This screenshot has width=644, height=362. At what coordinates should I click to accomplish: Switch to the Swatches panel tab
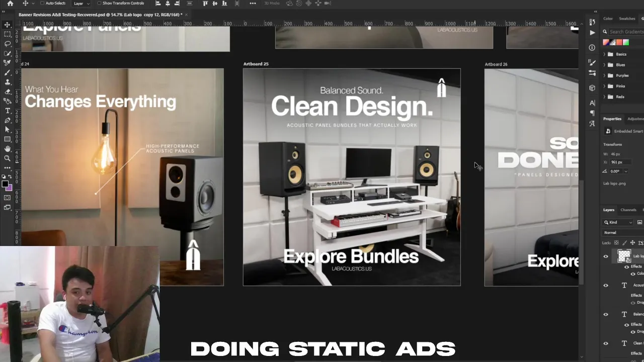click(x=627, y=19)
